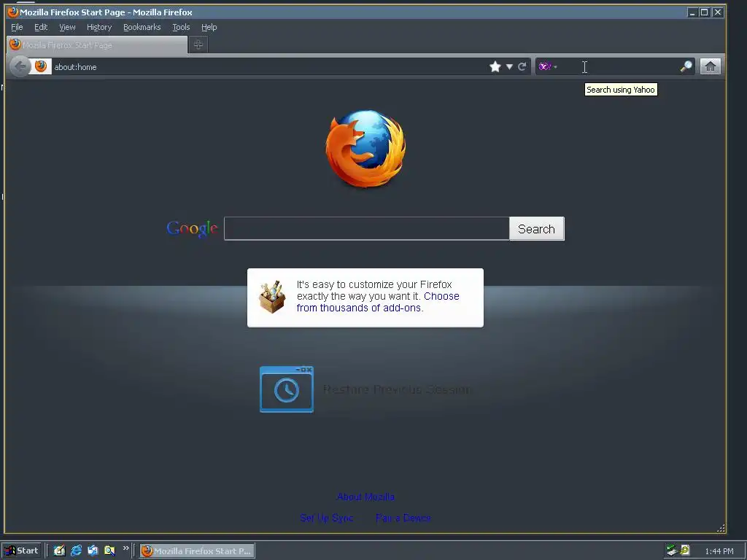Bookmark this page with the star
This screenshot has height=560, width=747.
[495, 66]
